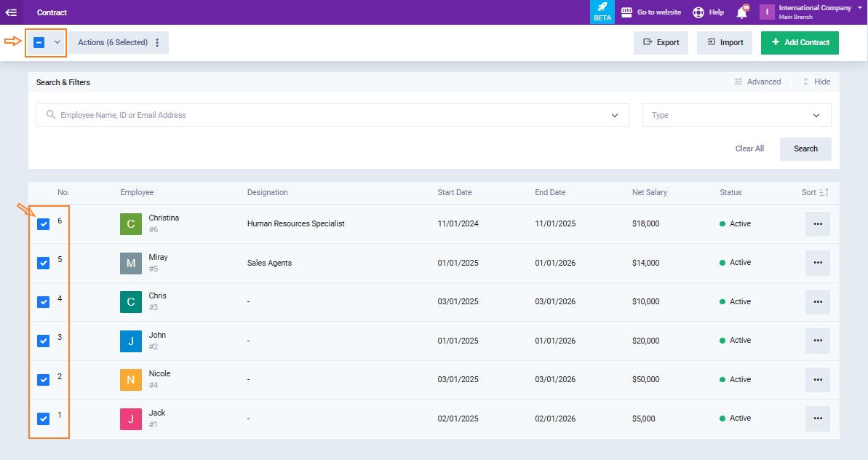Open notifications bell icon

click(742, 12)
